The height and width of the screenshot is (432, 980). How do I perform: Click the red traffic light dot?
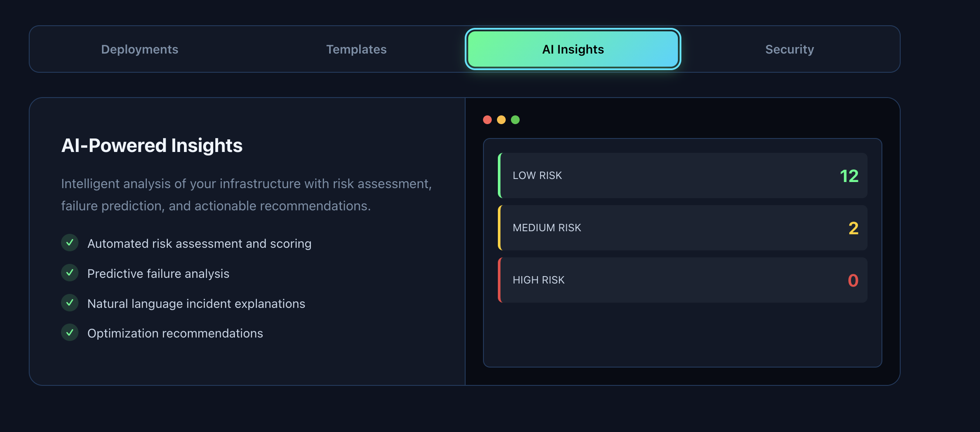tap(487, 119)
